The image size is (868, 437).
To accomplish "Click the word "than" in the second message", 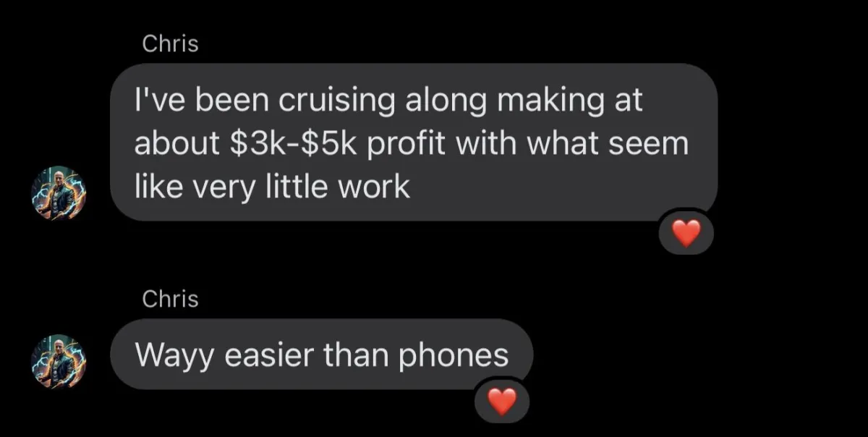I will pos(357,355).
